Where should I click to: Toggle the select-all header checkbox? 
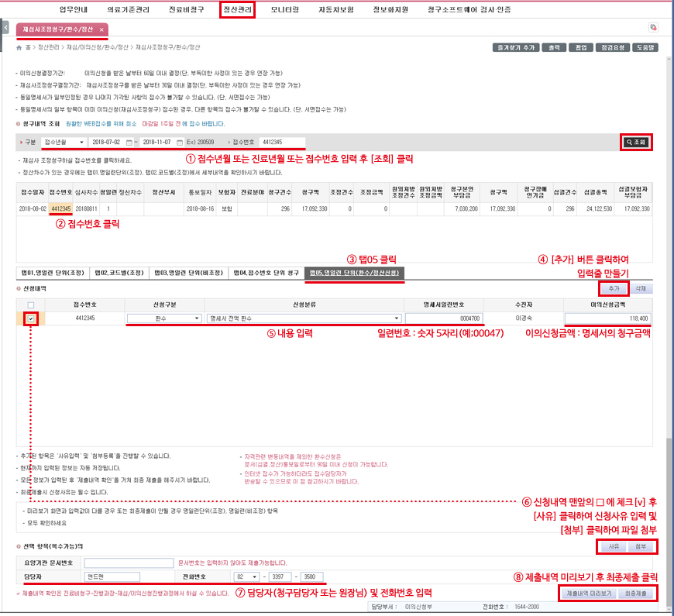pyautogui.click(x=30, y=305)
